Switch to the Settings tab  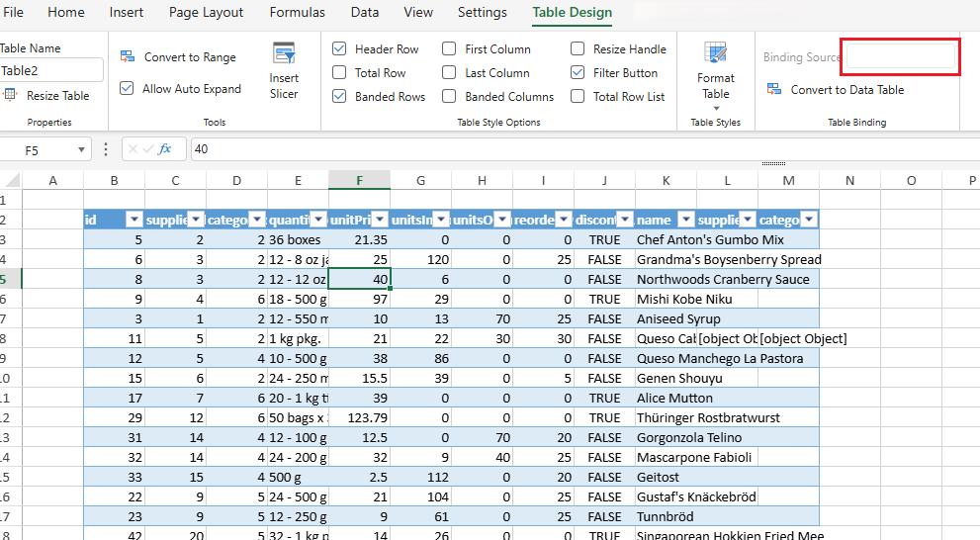(x=483, y=13)
